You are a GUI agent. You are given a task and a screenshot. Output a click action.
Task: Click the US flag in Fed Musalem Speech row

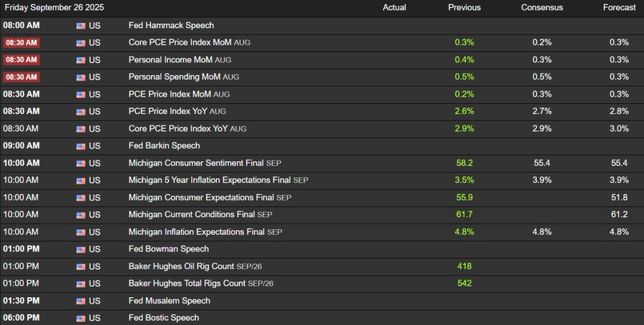click(80, 301)
